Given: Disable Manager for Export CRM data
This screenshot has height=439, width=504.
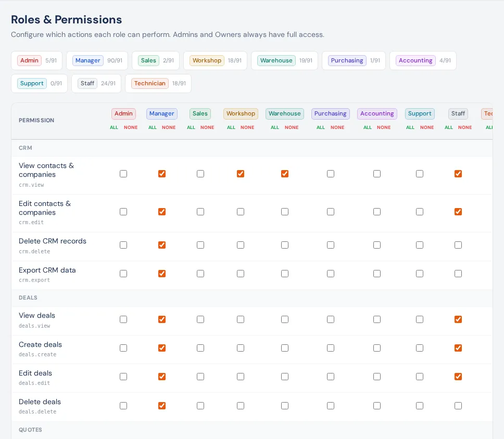Looking at the screenshot, I should point(162,274).
